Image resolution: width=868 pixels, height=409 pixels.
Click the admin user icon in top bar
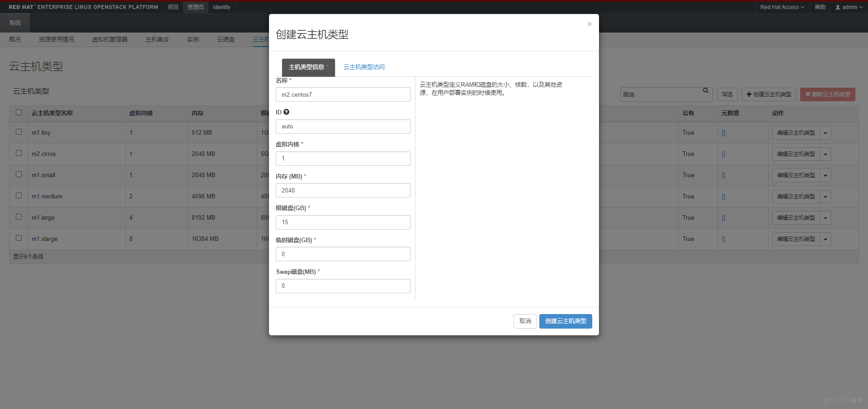839,7
